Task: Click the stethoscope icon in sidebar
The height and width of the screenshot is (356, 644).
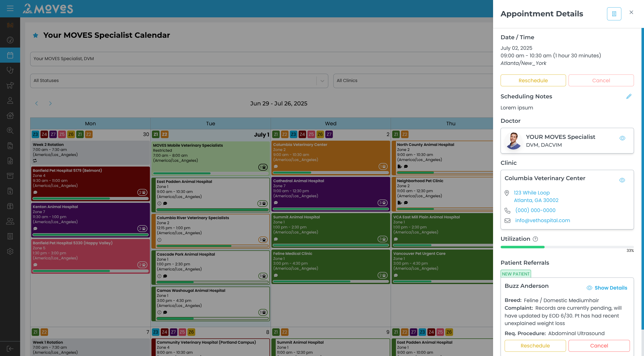Action: [10, 70]
